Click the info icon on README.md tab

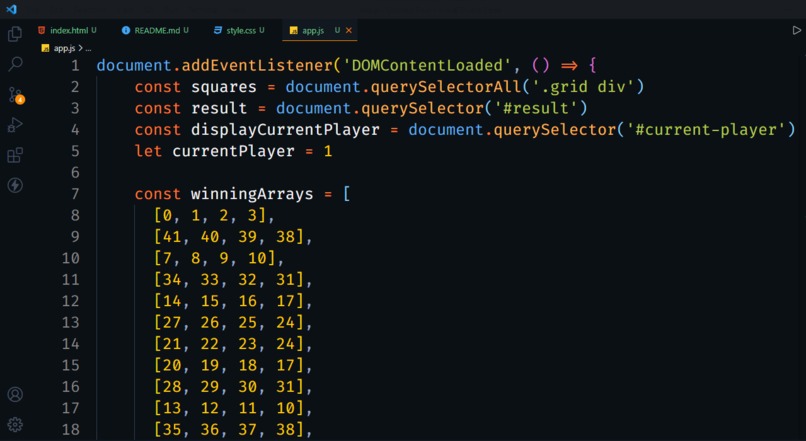pos(125,30)
